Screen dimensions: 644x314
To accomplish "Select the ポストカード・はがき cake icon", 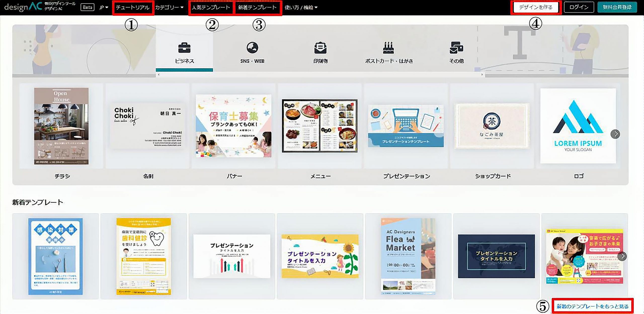I will point(388,48).
